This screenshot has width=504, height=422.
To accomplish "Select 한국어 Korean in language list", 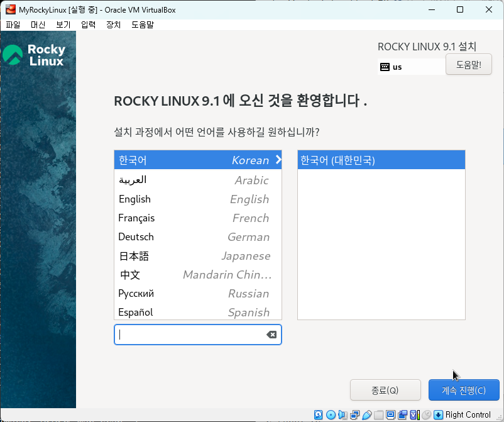I will pyautogui.click(x=198, y=160).
